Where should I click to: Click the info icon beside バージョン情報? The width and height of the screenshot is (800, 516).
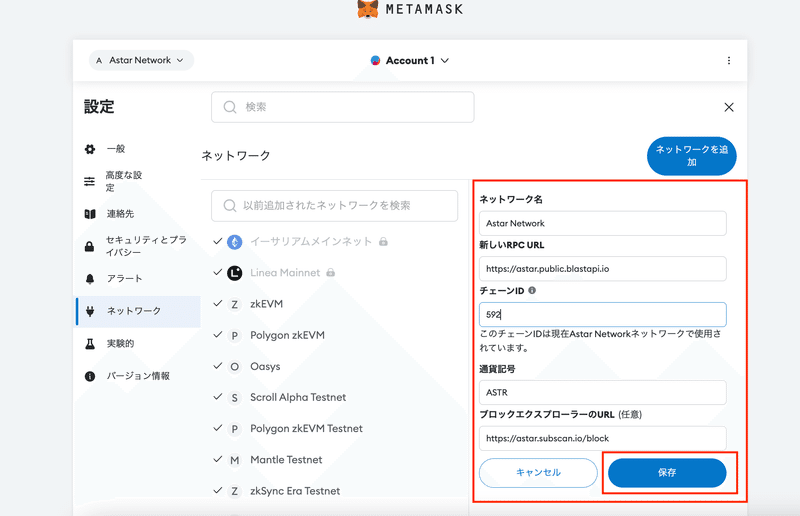90,376
